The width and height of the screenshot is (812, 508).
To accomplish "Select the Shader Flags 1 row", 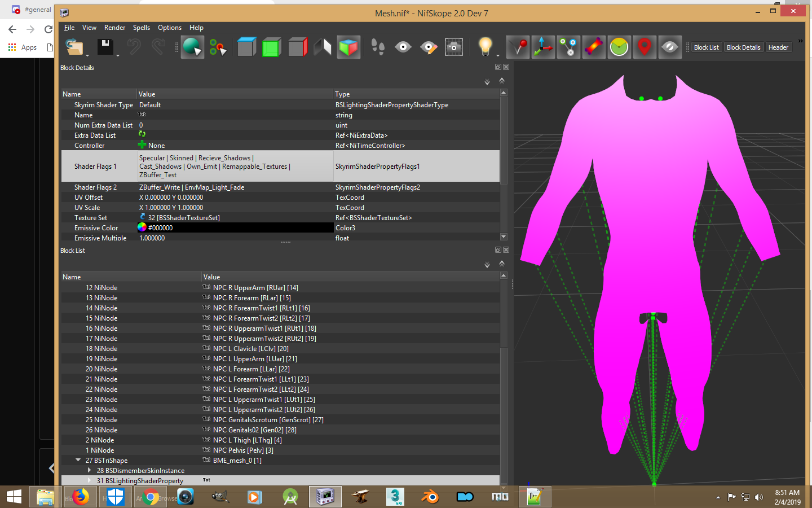I will pyautogui.click(x=280, y=167).
